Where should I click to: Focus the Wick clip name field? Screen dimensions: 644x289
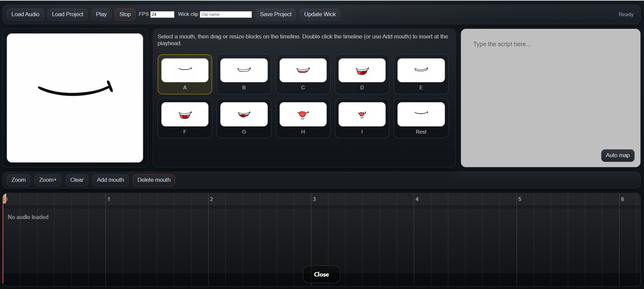[x=226, y=15]
